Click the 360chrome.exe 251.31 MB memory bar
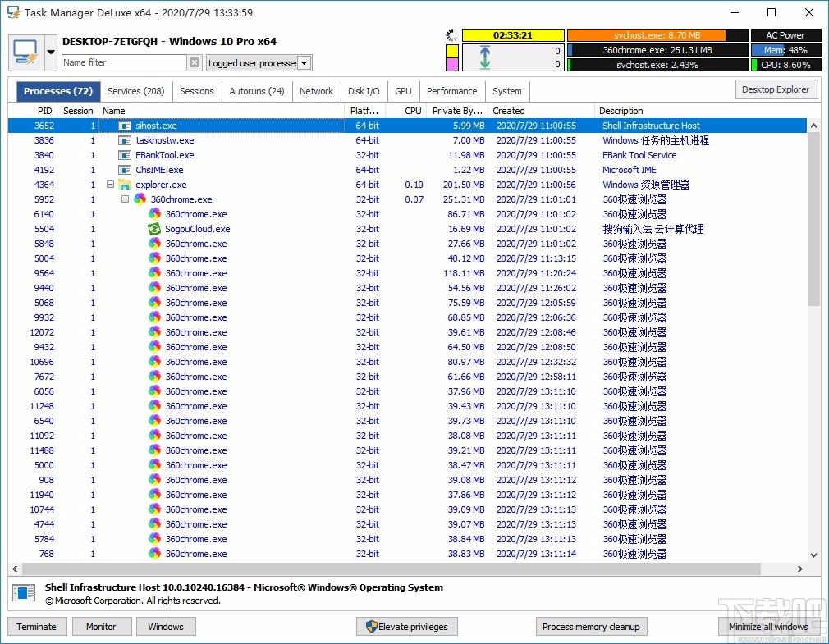829x644 pixels. point(657,50)
